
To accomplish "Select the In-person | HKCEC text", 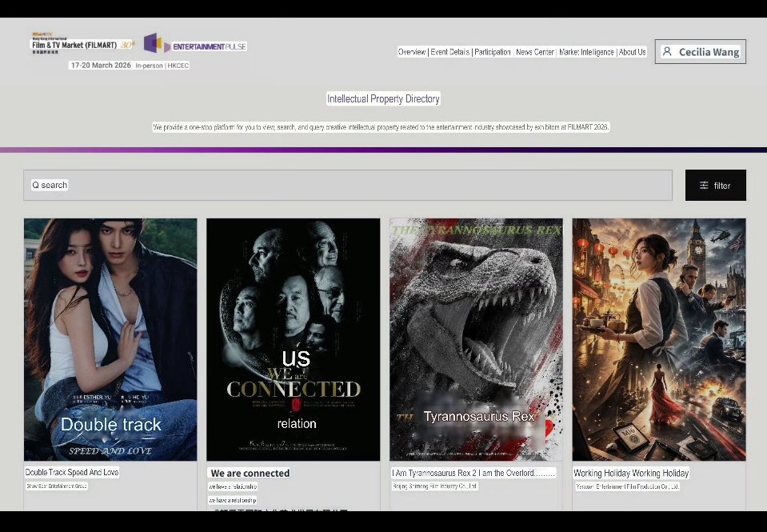I will (162, 66).
